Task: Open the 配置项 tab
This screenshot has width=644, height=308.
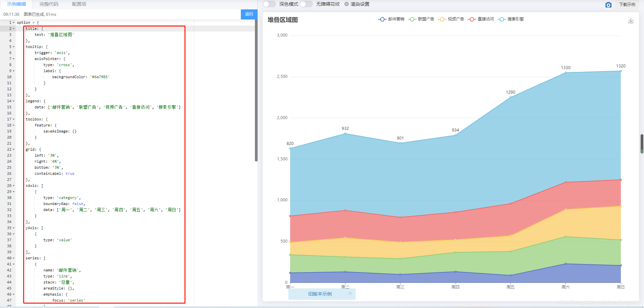Action: [79, 4]
